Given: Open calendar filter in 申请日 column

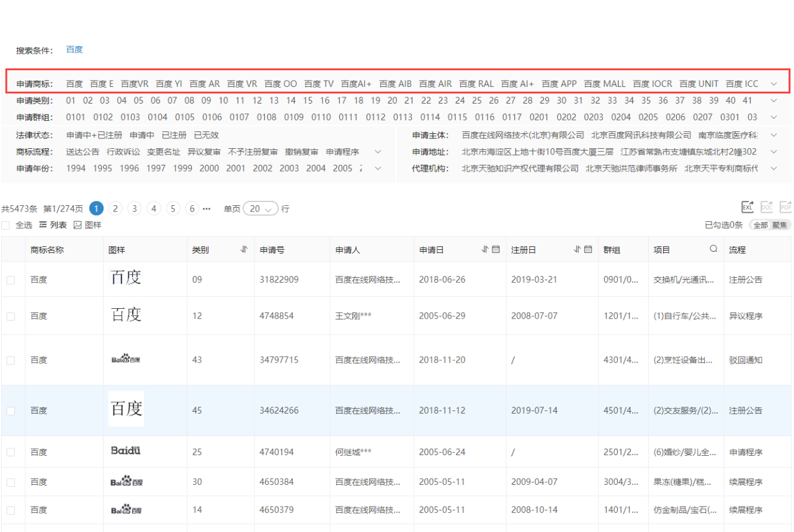Looking at the screenshot, I should 496,249.
